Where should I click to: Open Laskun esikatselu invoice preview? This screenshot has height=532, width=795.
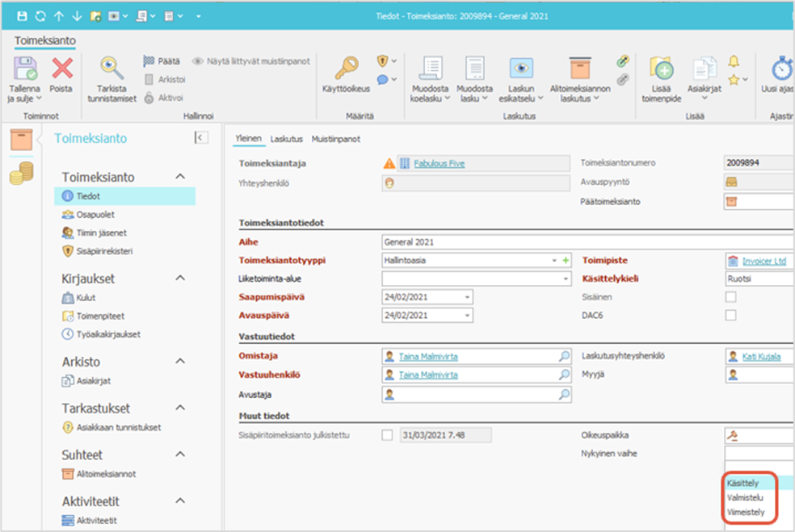tap(520, 69)
